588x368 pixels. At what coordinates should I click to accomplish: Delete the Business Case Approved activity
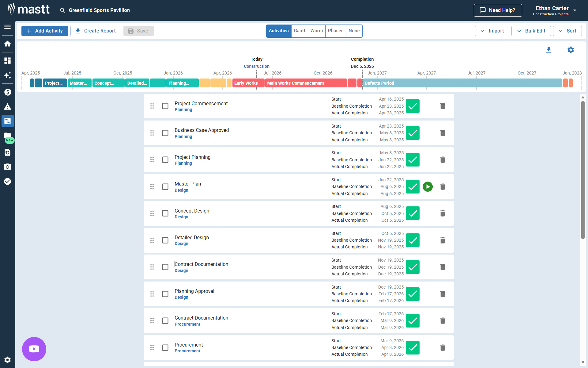coord(443,133)
